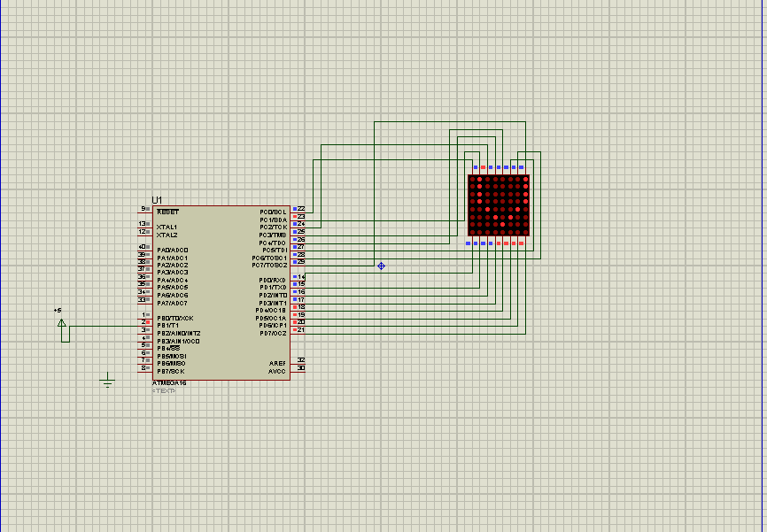
Task: Select the ground terminal symbol
Action: coord(107,380)
